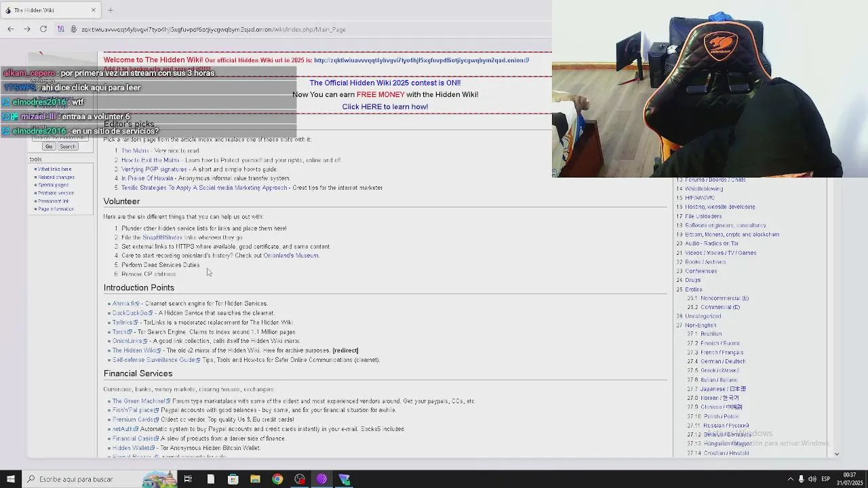Click the wiki search Go button
This screenshot has width=868, height=488.
48,146
